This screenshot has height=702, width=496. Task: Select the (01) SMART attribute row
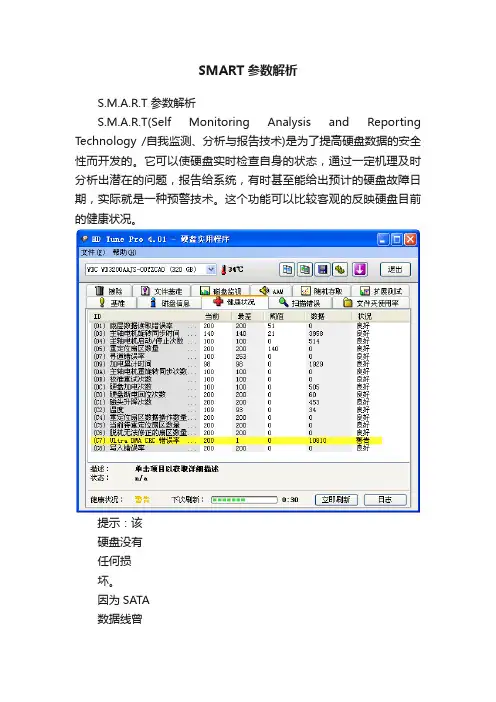236,326
